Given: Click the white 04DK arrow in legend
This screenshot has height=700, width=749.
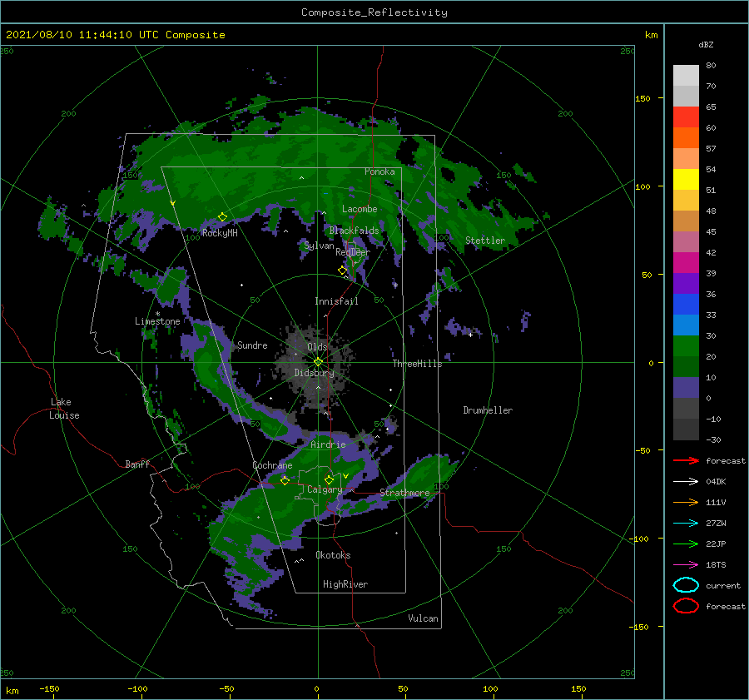Looking at the screenshot, I should [x=686, y=481].
